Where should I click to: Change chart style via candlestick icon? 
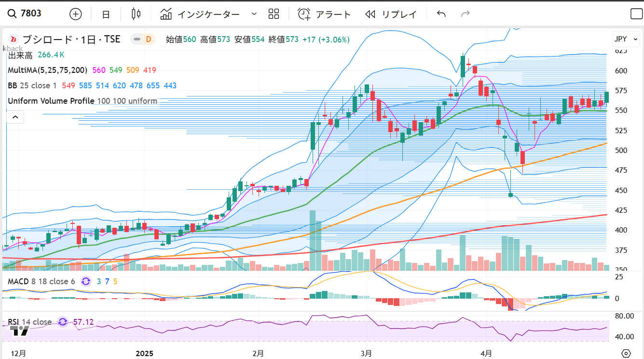(137, 14)
